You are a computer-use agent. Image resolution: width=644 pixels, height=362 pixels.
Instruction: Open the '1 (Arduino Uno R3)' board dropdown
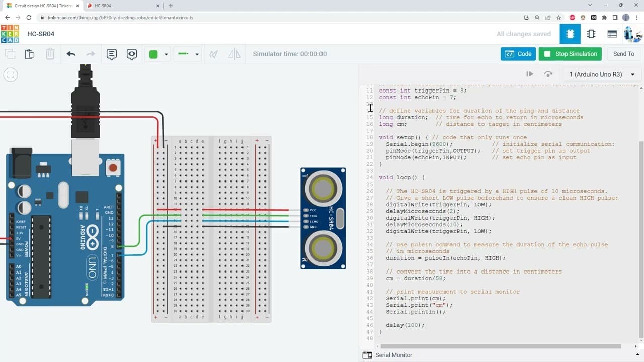click(x=601, y=74)
